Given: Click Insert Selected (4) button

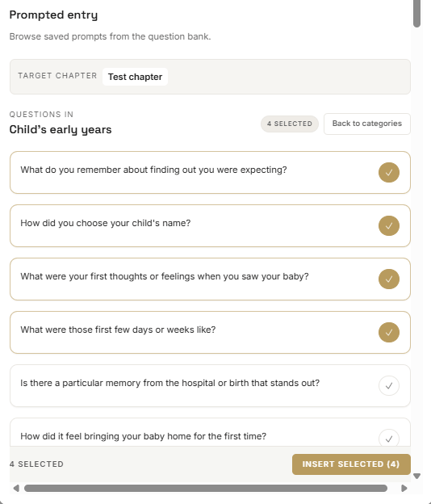Looking at the screenshot, I should [x=351, y=464].
